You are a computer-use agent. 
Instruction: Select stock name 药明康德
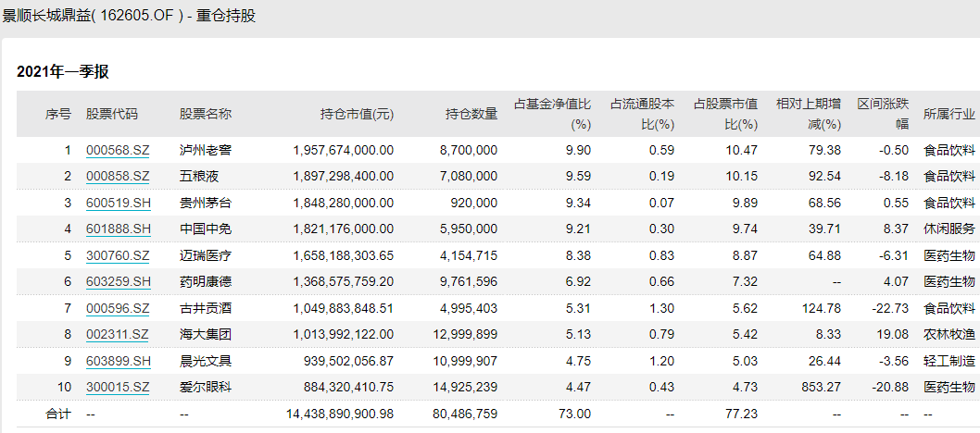[206, 281]
